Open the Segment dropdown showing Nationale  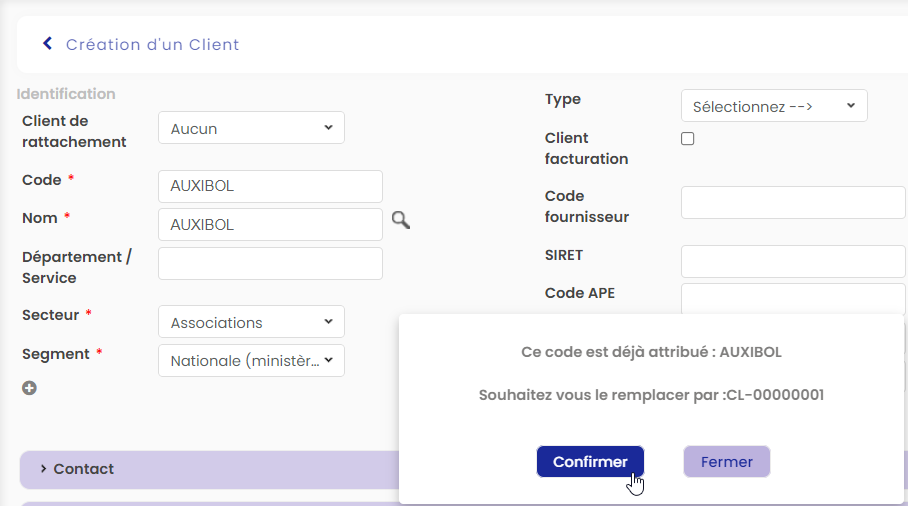click(251, 361)
